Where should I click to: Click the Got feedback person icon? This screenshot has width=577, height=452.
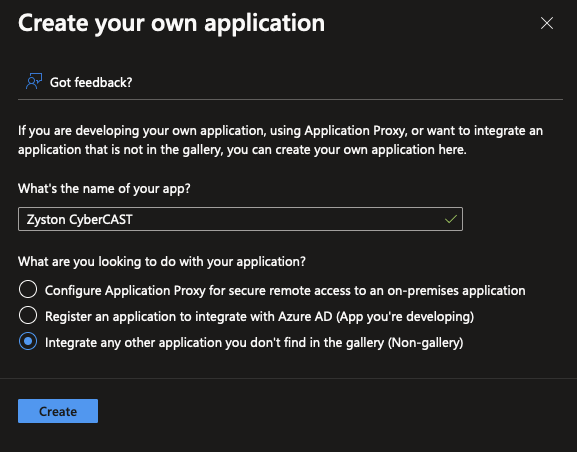pyautogui.click(x=34, y=81)
